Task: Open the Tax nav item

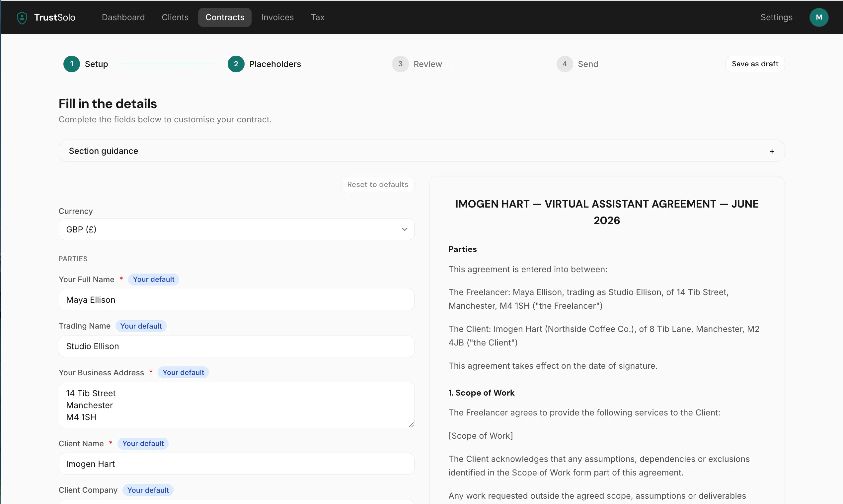Action: tap(318, 17)
